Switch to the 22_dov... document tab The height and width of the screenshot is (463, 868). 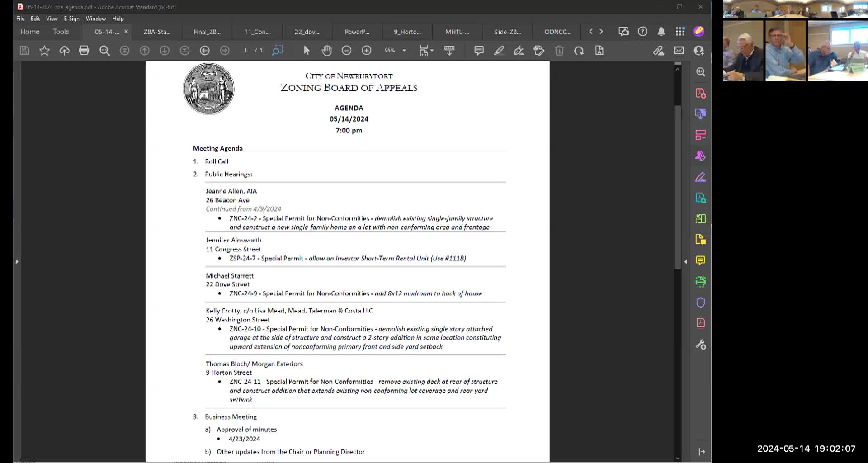307,32
